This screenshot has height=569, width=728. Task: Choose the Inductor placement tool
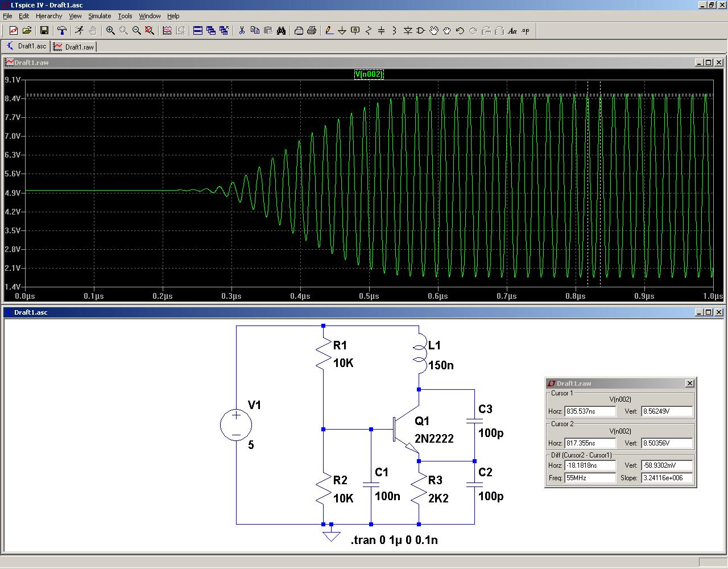tap(394, 31)
